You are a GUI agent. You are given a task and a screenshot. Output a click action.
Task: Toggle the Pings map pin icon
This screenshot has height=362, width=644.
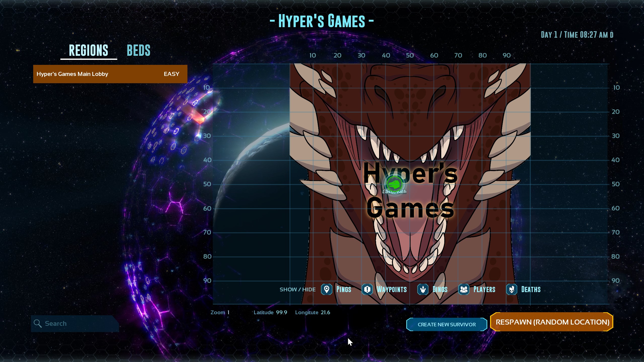[x=327, y=289]
